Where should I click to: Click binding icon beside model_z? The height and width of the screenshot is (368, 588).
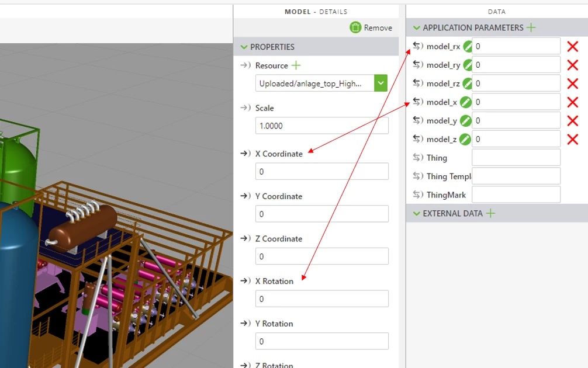(x=418, y=138)
